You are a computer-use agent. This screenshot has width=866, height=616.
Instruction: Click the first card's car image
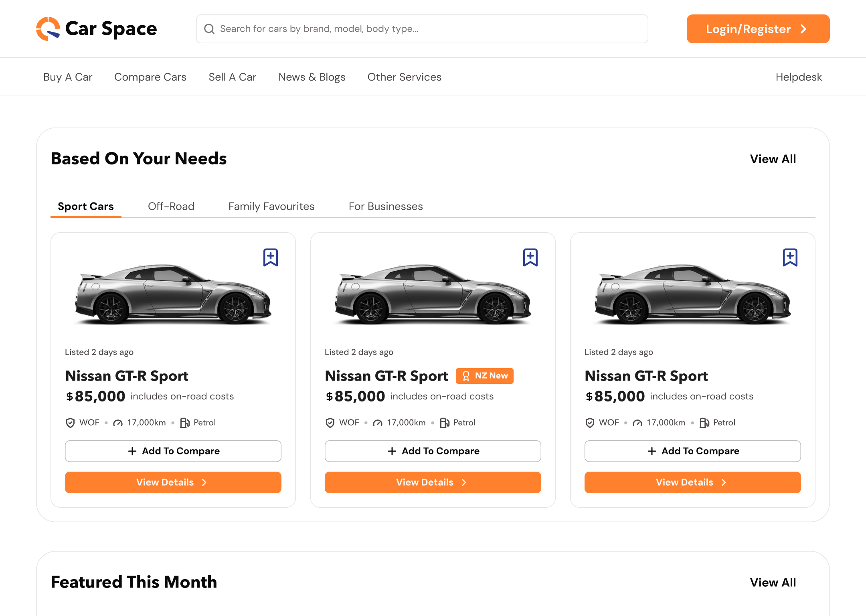(x=173, y=294)
